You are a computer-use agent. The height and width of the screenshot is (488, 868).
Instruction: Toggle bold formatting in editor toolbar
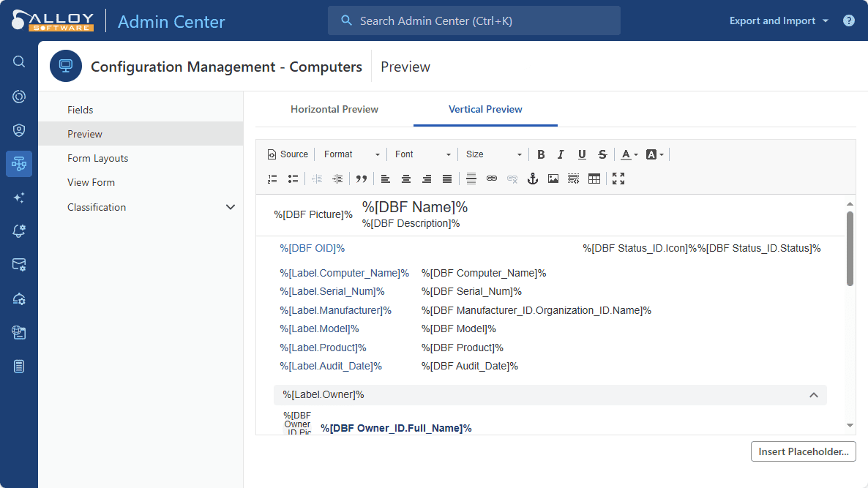pyautogui.click(x=541, y=154)
